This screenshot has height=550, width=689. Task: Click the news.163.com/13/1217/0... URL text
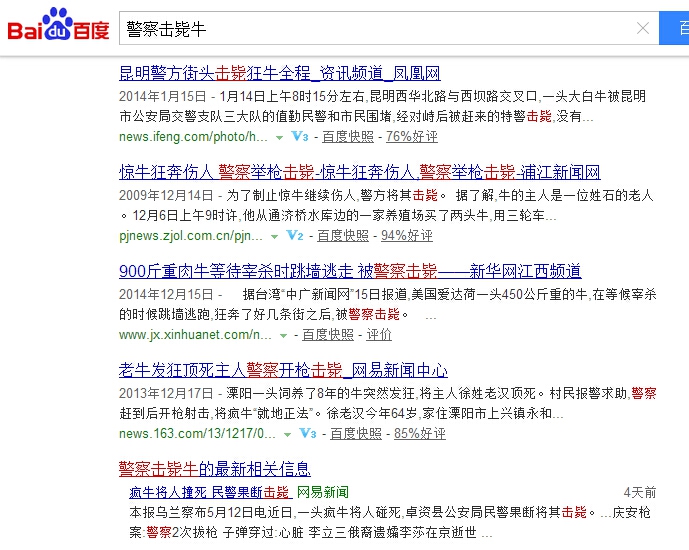click(x=197, y=434)
